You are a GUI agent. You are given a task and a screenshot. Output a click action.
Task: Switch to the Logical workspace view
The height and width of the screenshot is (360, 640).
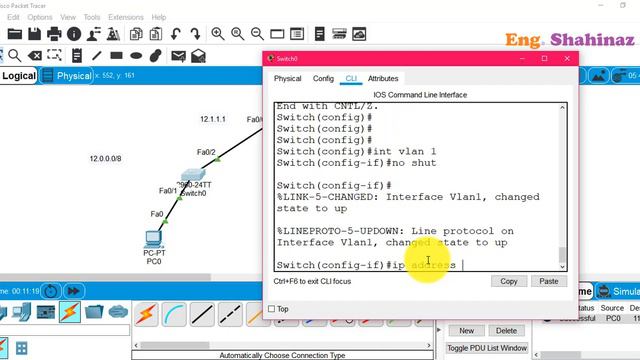(x=19, y=76)
